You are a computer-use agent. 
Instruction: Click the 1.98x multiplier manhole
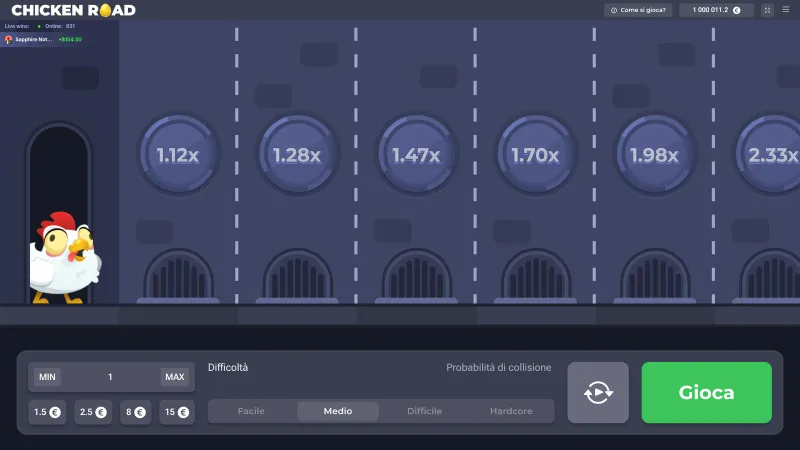655,155
